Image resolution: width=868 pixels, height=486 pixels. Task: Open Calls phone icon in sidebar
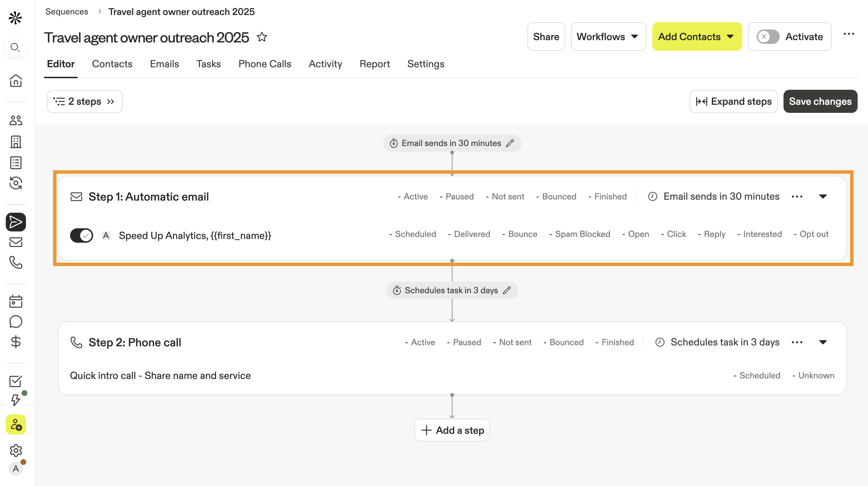coord(16,262)
